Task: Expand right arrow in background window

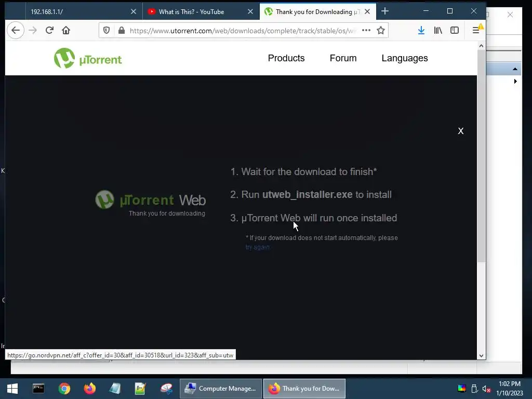Action: tap(515, 82)
